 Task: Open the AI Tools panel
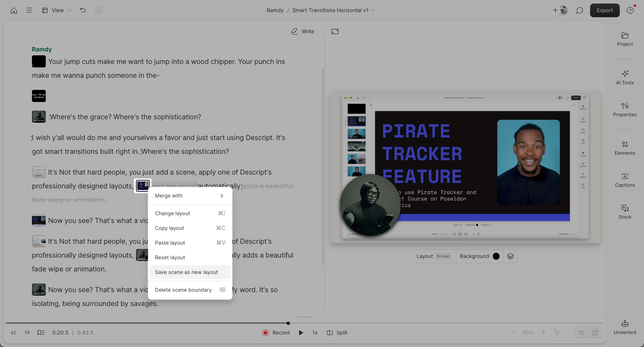coord(625,78)
